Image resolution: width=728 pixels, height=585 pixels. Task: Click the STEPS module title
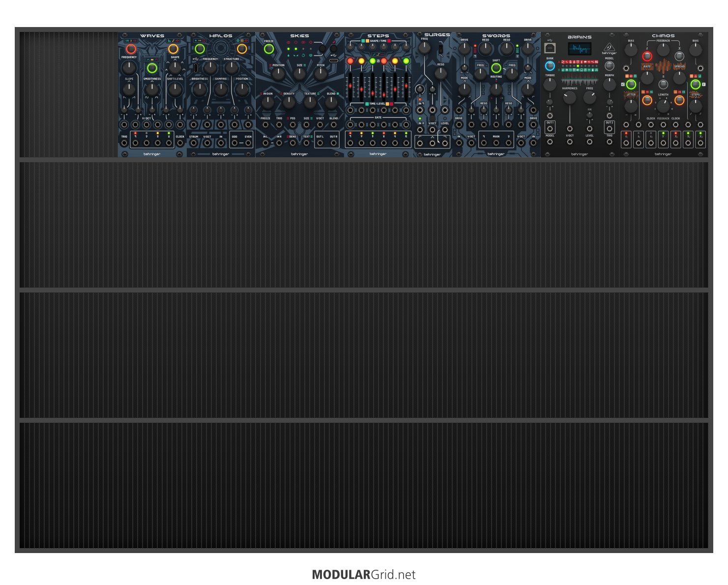(378, 36)
